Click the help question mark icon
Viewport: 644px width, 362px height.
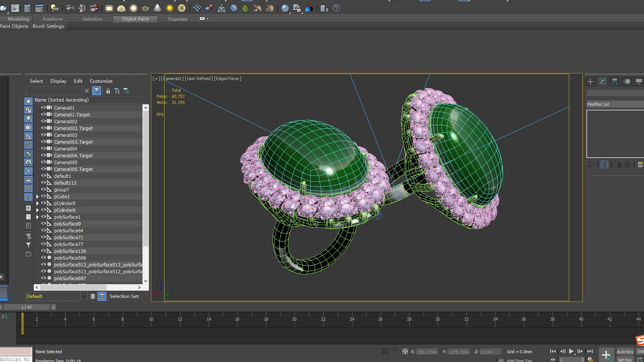(x=336, y=8)
